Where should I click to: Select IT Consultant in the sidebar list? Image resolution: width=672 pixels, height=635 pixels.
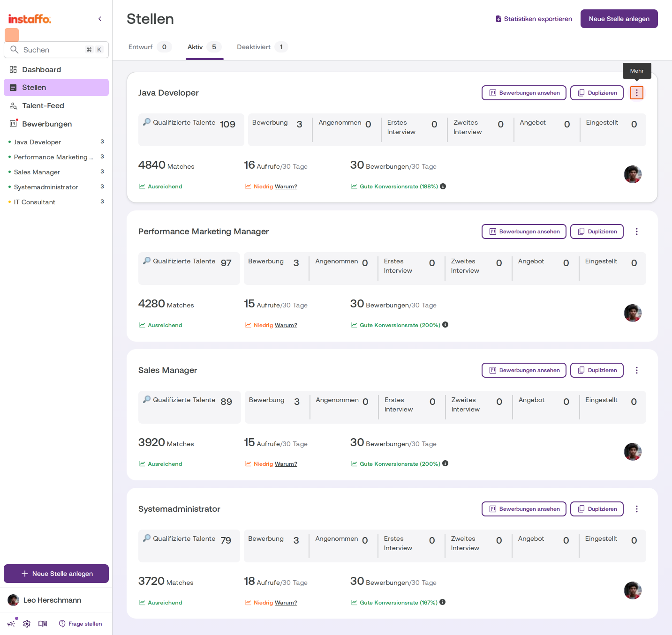56,202
